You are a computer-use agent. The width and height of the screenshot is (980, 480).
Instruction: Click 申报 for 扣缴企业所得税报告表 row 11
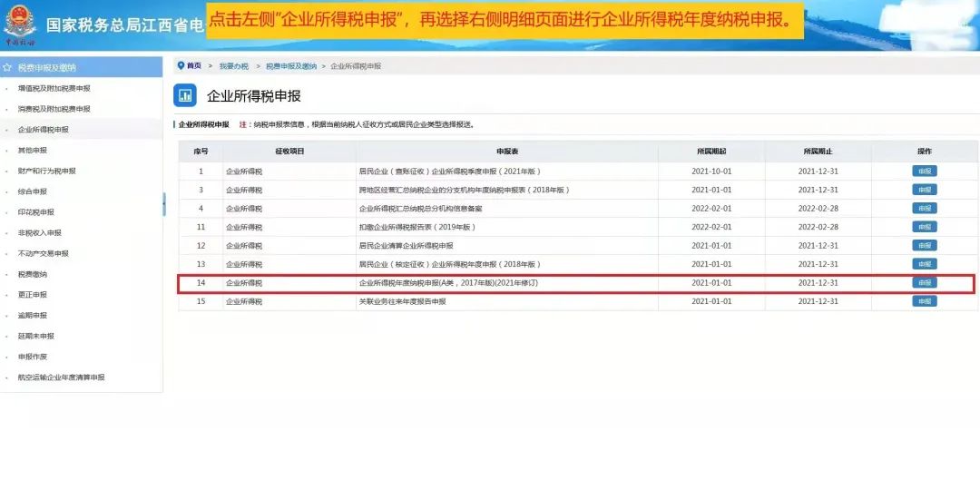point(924,227)
